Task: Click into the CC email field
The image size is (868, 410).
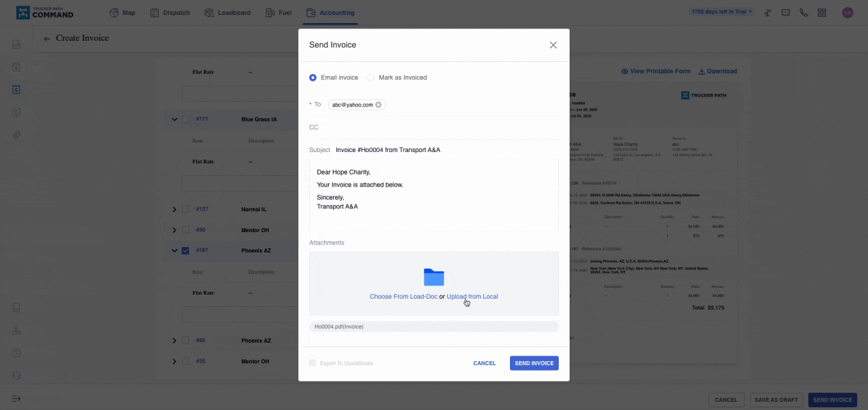Action: 441,128
